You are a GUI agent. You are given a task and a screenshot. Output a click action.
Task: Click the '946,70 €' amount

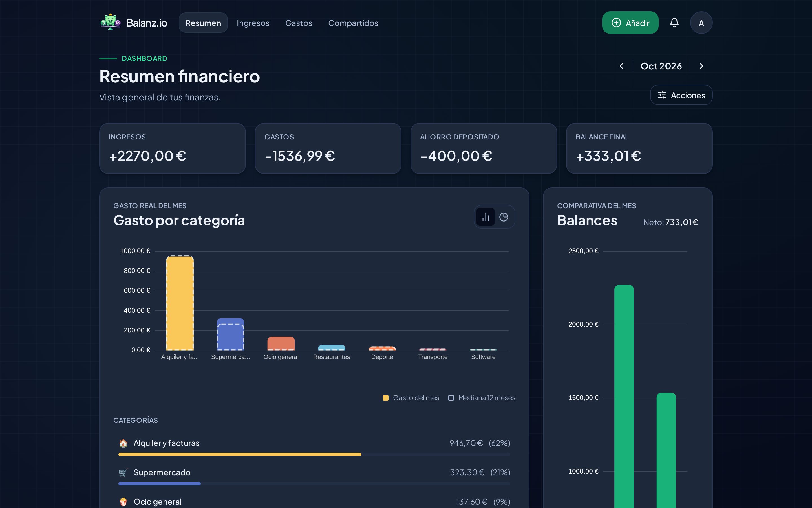[x=466, y=443]
